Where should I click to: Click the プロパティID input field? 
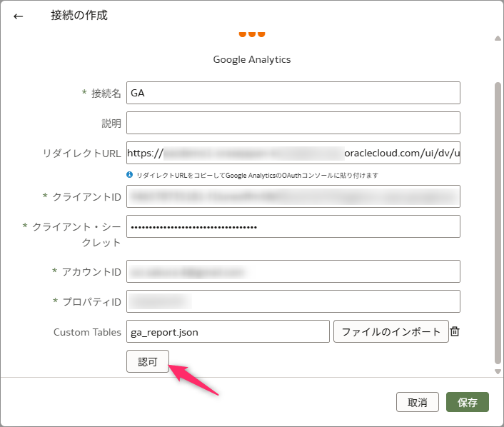(293, 301)
